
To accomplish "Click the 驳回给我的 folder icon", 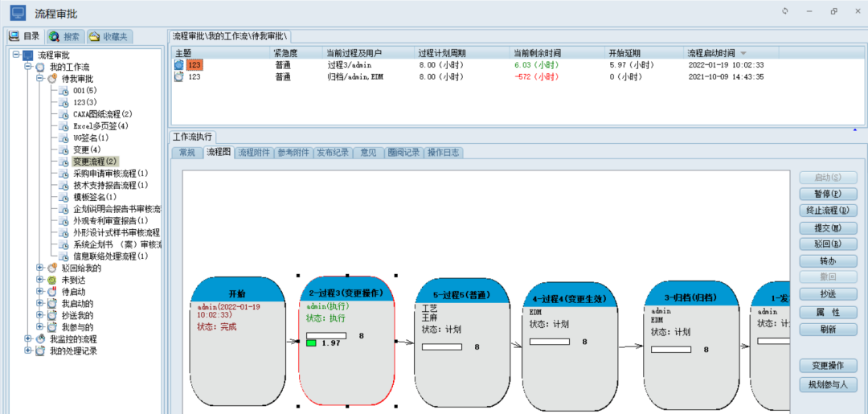I will (52, 268).
